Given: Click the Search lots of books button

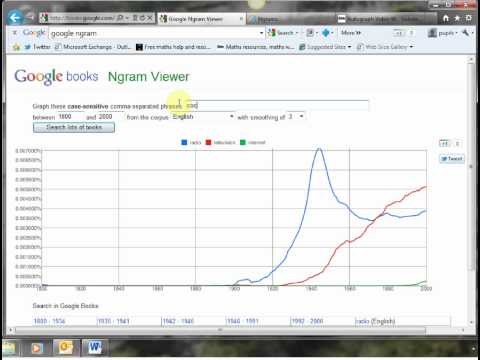Looking at the screenshot, I should [x=74, y=127].
